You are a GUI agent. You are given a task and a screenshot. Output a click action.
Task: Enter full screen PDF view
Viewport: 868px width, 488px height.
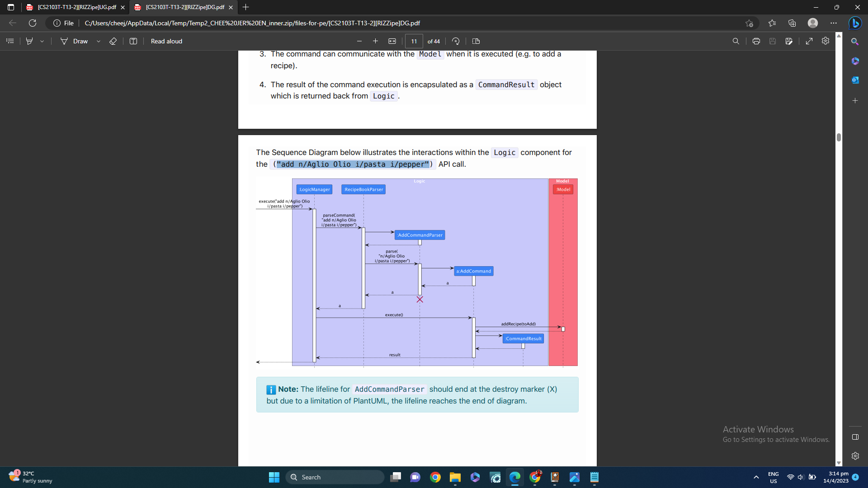tap(809, 41)
